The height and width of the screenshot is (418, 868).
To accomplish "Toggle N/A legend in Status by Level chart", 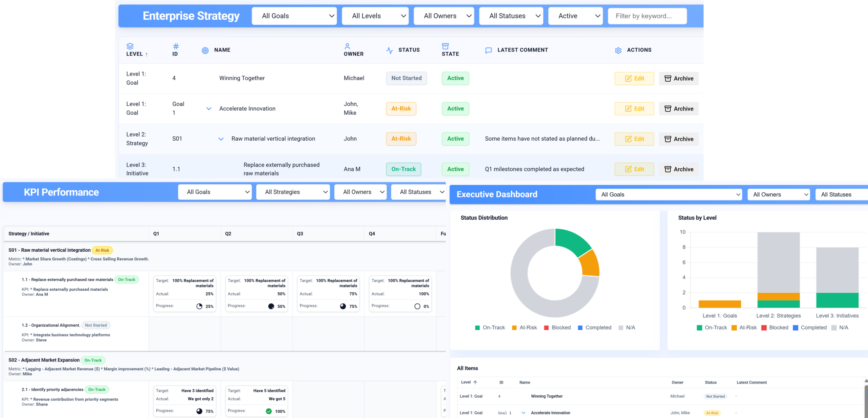I will click(x=840, y=328).
